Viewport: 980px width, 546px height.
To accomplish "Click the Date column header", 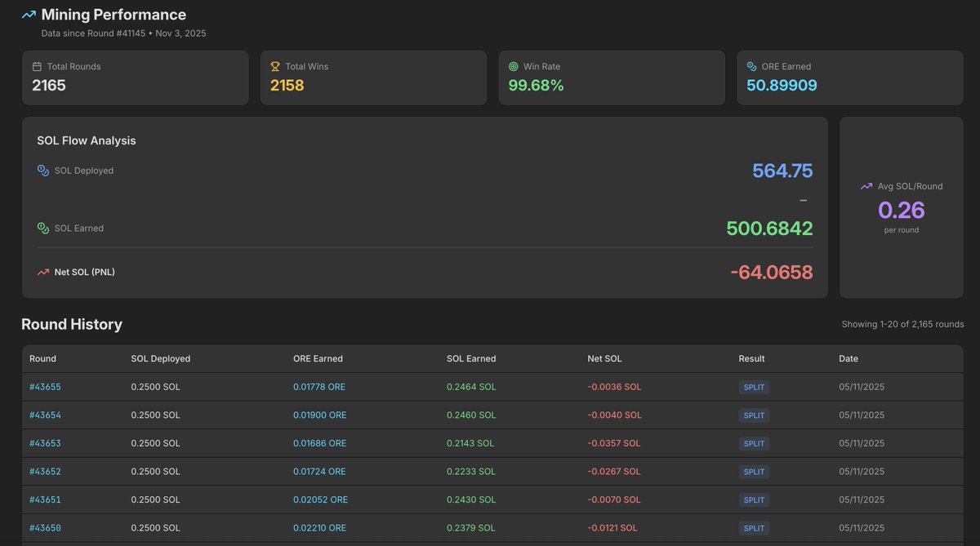I will 849,358.
